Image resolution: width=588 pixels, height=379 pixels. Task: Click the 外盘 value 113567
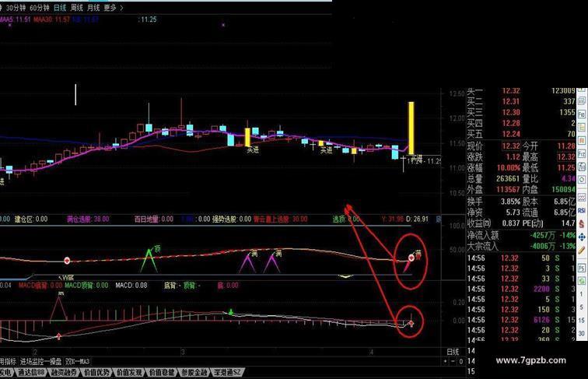[x=508, y=190]
